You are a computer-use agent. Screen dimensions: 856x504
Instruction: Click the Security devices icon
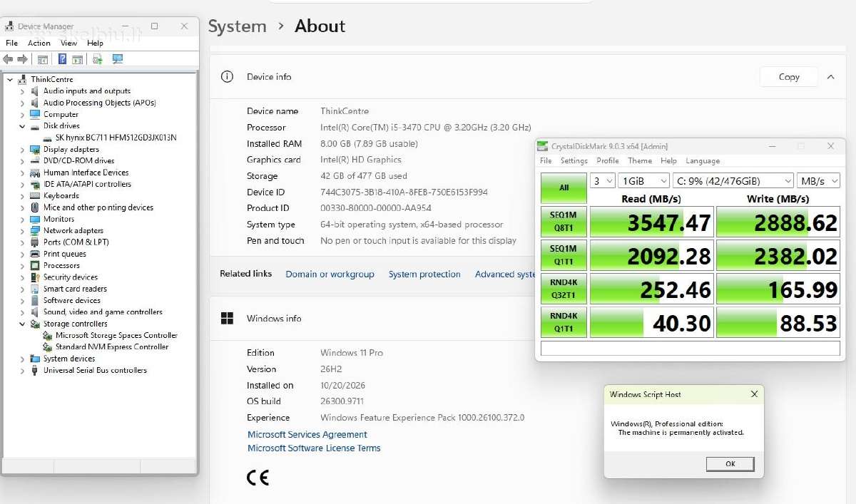pos(35,277)
